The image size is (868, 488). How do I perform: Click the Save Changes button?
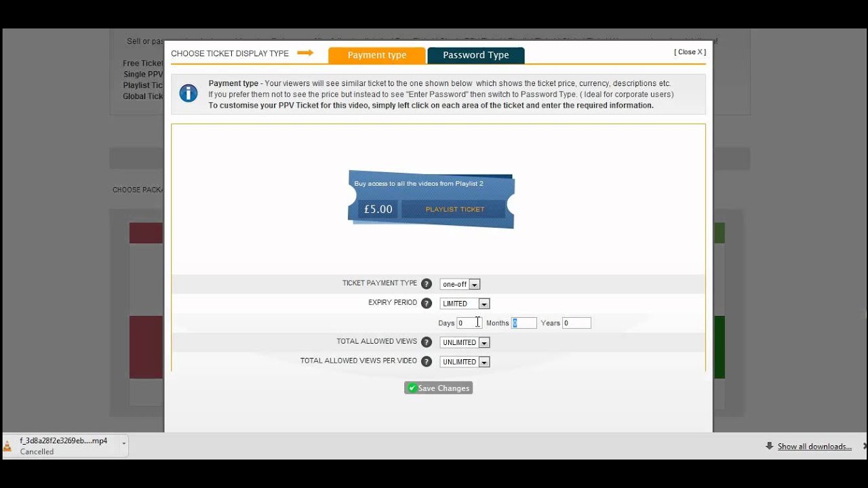coord(438,388)
